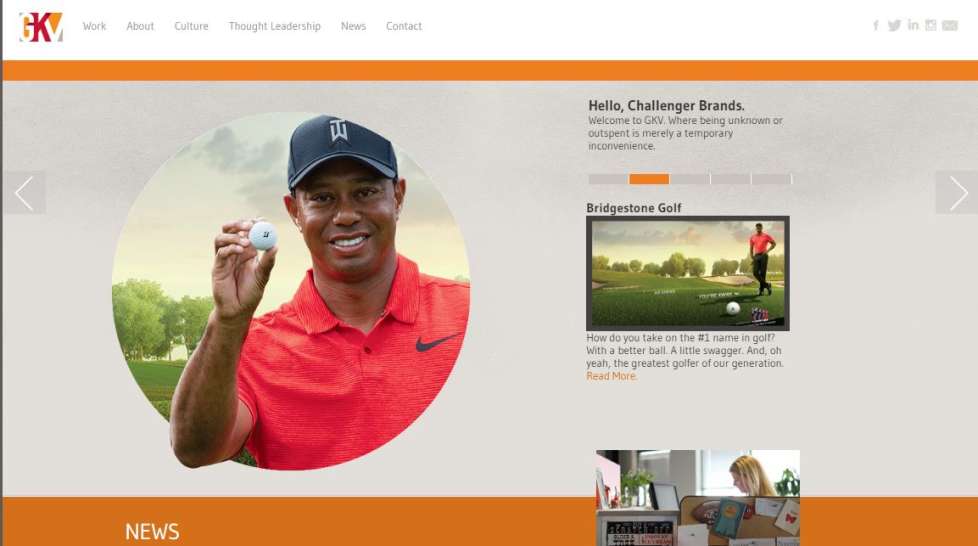The image size is (978, 546).
Task: Select the first slide indicator bar
Action: (608, 179)
